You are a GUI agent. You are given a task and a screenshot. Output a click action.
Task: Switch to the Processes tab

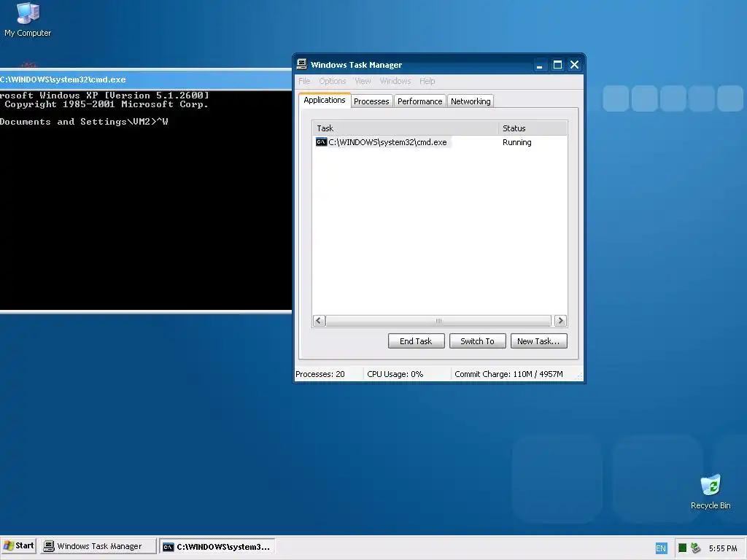[371, 101]
